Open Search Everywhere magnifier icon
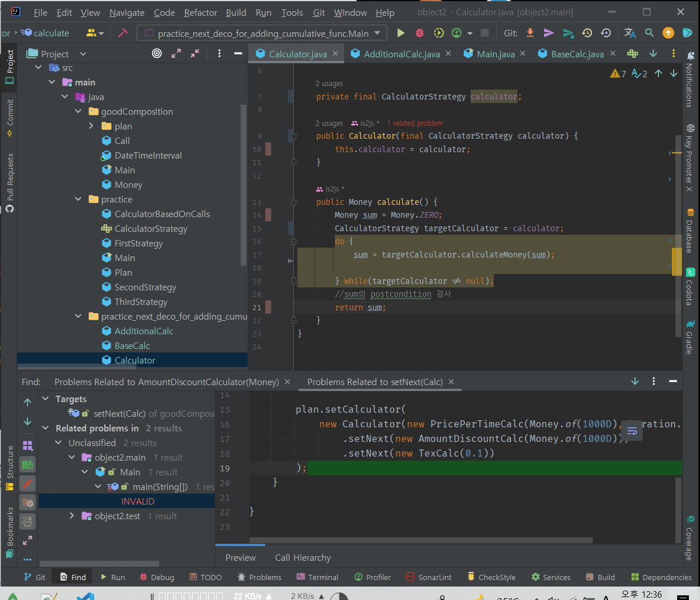 (649, 33)
